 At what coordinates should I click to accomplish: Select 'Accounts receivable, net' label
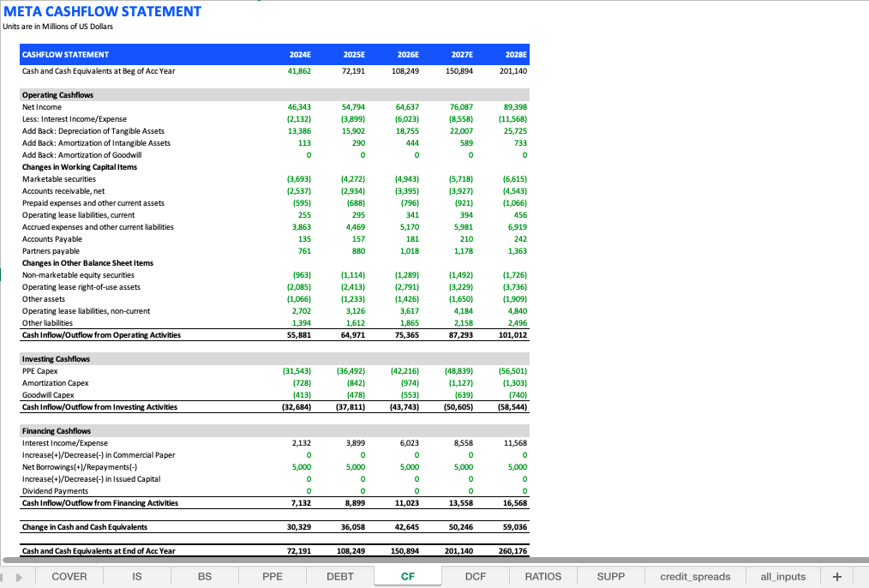(x=63, y=191)
